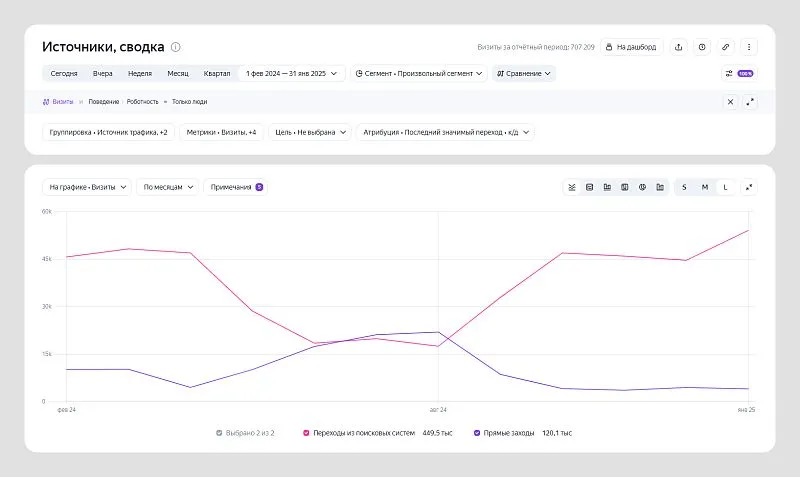Open the three-dot more options menu
800x477 pixels.
(749, 47)
